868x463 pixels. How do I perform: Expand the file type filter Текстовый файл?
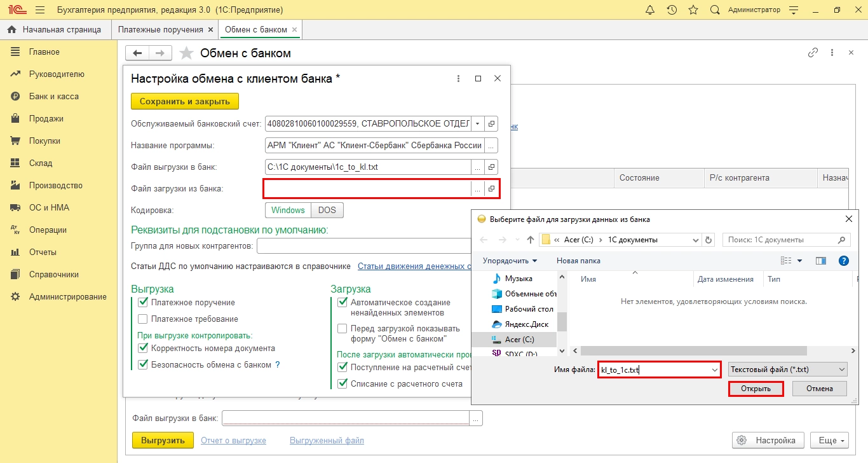788,369
